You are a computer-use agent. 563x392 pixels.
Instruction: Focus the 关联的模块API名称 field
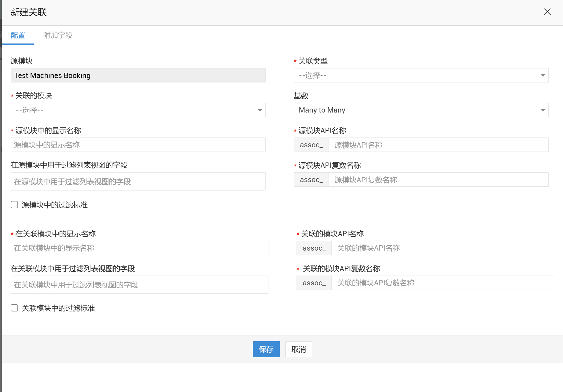(442, 248)
